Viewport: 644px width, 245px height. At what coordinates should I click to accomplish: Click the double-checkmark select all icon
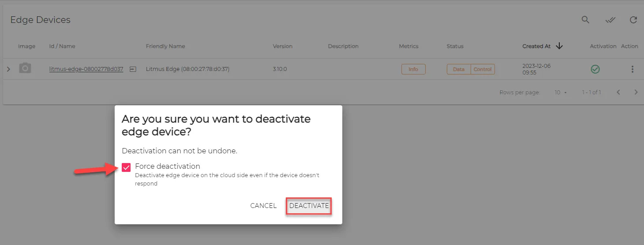click(610, 20)
